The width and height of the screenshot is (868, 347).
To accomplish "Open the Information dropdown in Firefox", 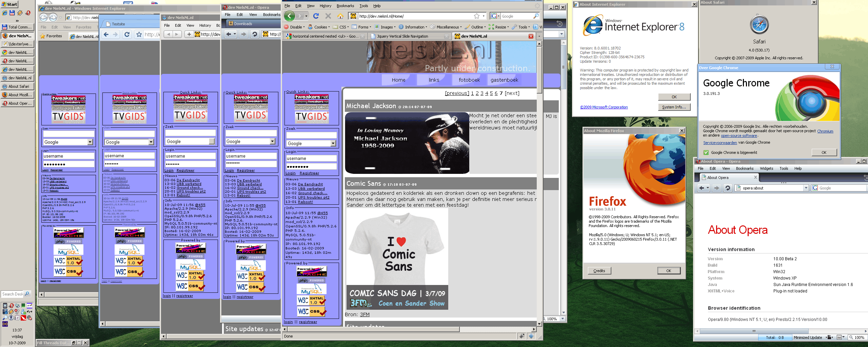I will (x=413, y=27).
